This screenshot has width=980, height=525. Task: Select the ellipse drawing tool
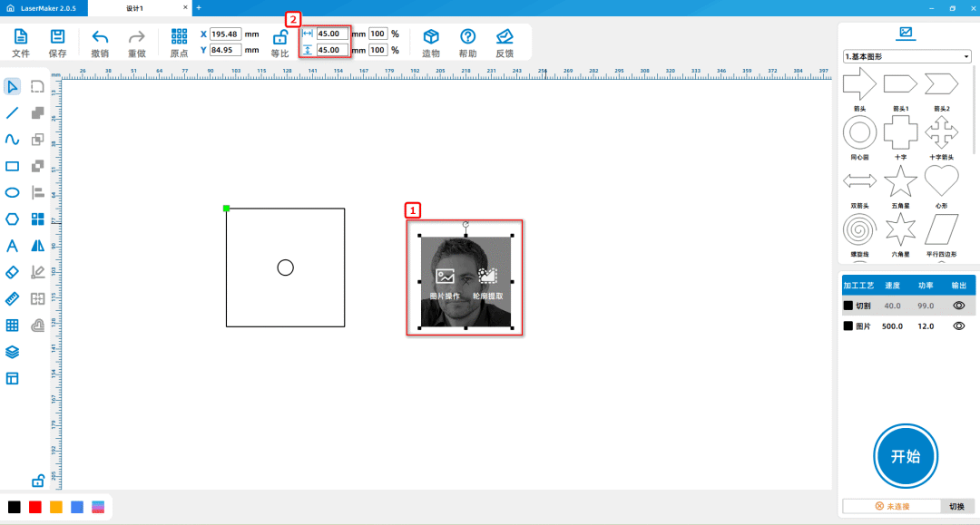point(13,192)
